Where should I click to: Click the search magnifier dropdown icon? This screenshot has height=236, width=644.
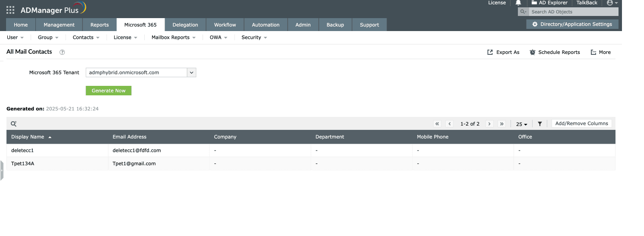[523, 12]
